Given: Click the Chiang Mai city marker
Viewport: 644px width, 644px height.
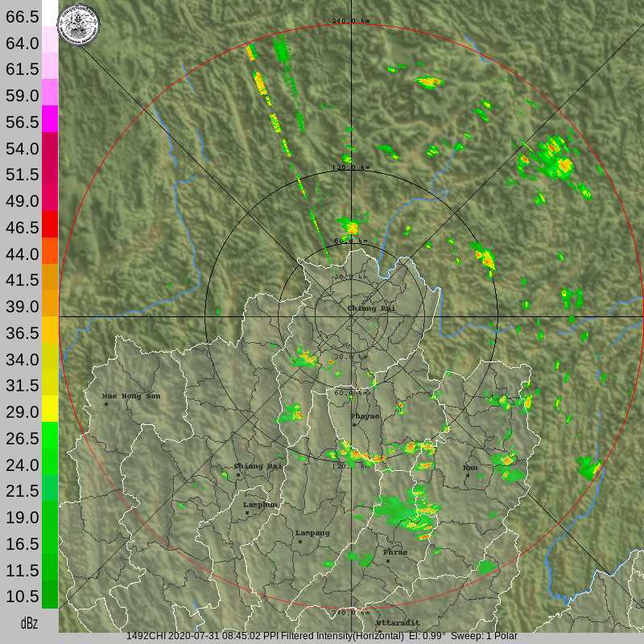Looking at the screenshot, I should [239, 475].
